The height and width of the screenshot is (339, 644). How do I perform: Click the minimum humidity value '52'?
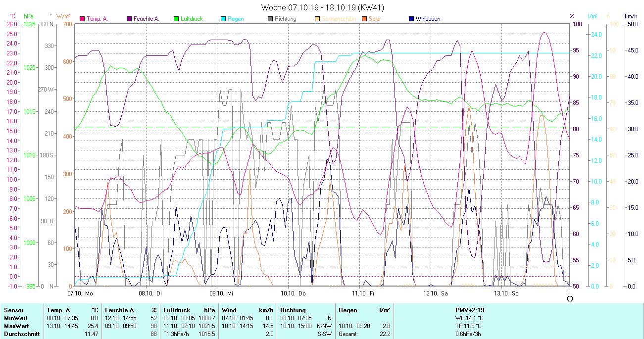[x=153, y=318]
